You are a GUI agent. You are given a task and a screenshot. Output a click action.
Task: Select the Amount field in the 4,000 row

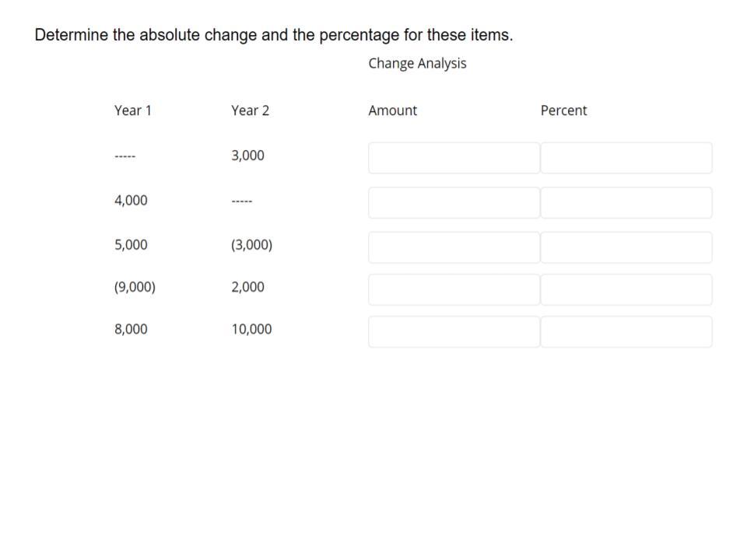454,202
